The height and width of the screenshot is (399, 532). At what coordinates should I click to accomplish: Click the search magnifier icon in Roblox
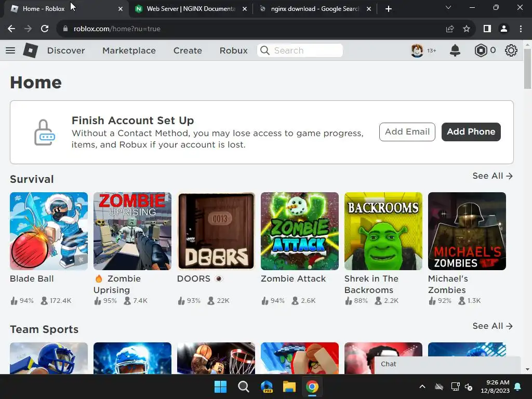264,50
